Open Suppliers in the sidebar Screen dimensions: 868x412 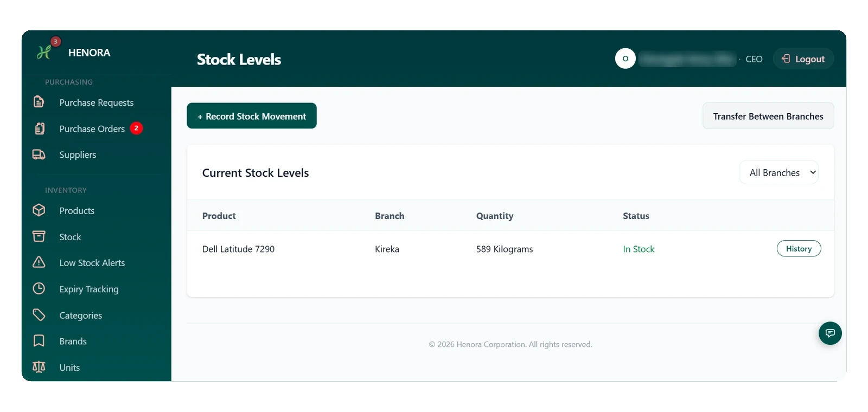tap(78, 155)
